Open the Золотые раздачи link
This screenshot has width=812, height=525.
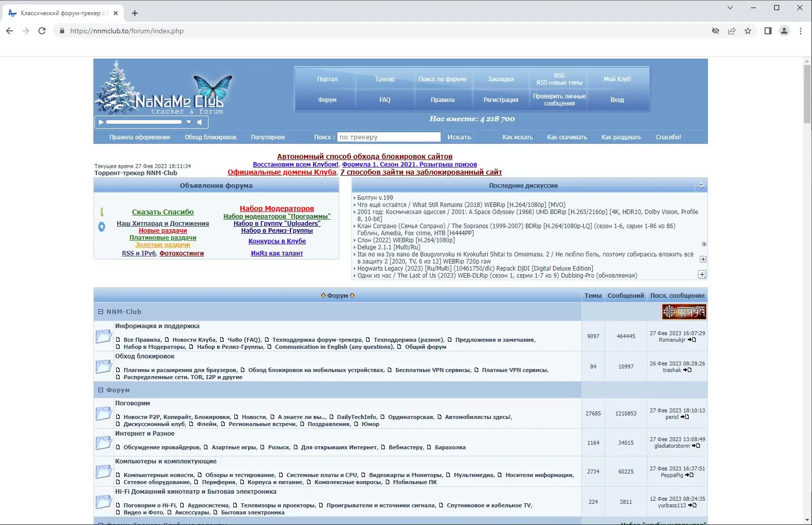coord(163,245)
